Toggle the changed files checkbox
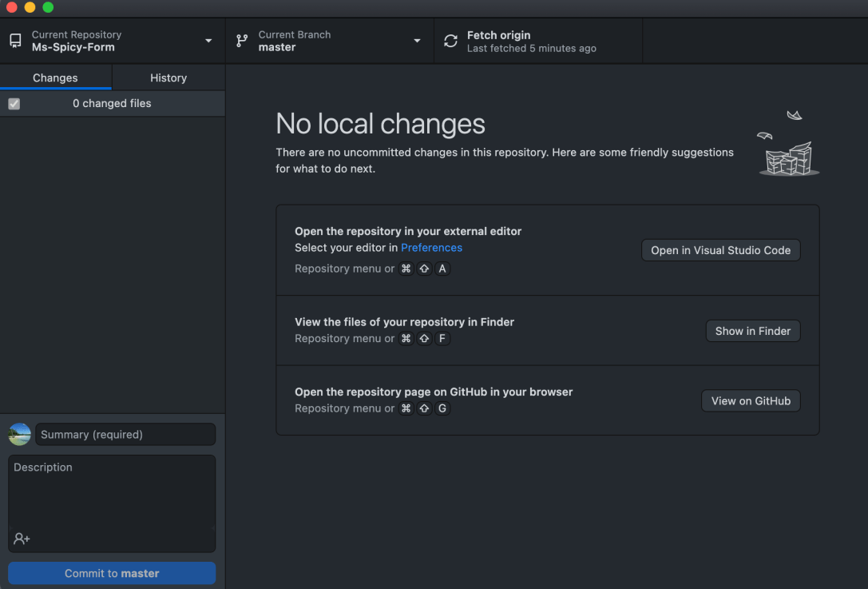Viewport: 868px width, 589px height. pyautogui.click(x=14, y=103)
